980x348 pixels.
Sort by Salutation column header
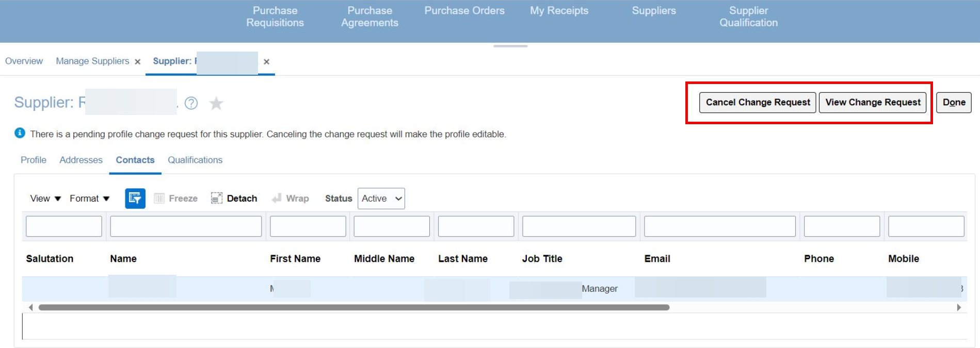[x=50, y=259]
